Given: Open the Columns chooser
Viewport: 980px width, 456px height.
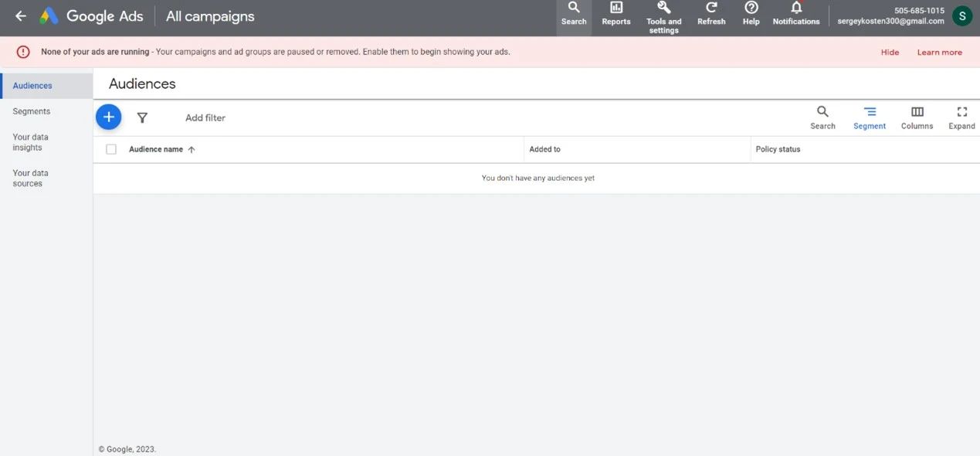Looking at the screenshot, I should (917, 117).
